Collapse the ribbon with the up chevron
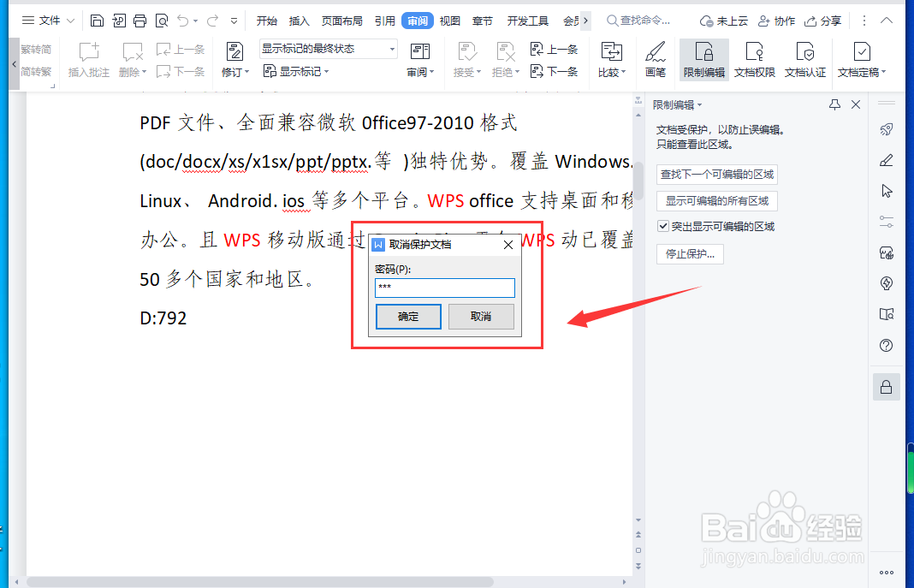The height and width of the screenshot is (588, 914). 886,21
